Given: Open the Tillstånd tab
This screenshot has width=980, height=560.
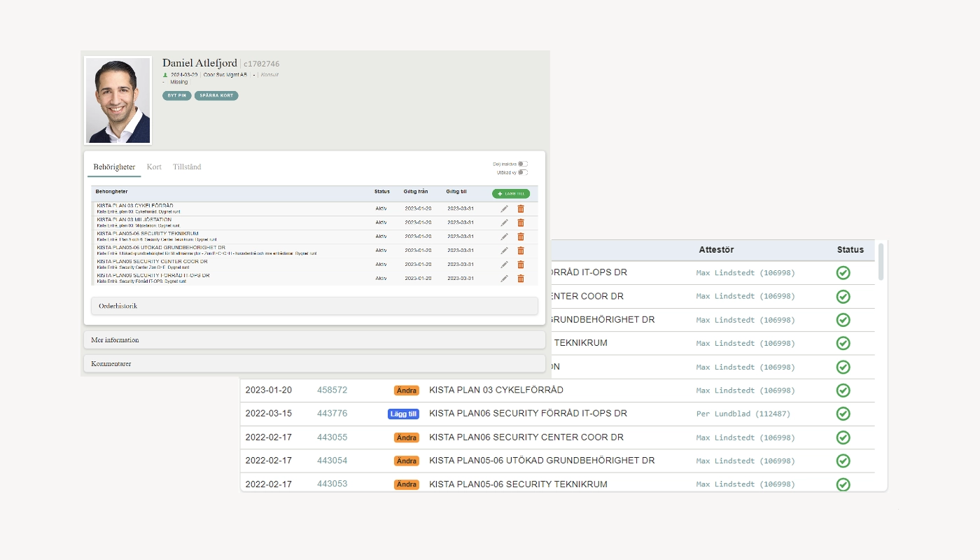Looking at the screenshot, I should coord(187,167).
